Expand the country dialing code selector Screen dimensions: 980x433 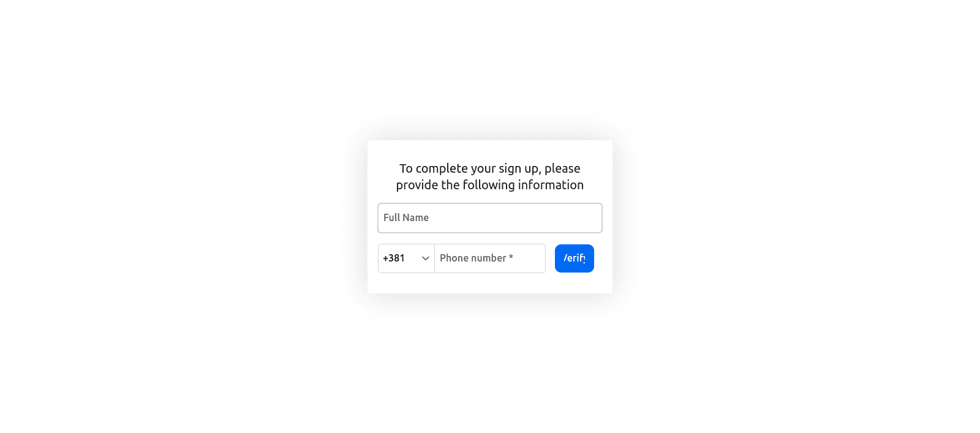[406, 258]
